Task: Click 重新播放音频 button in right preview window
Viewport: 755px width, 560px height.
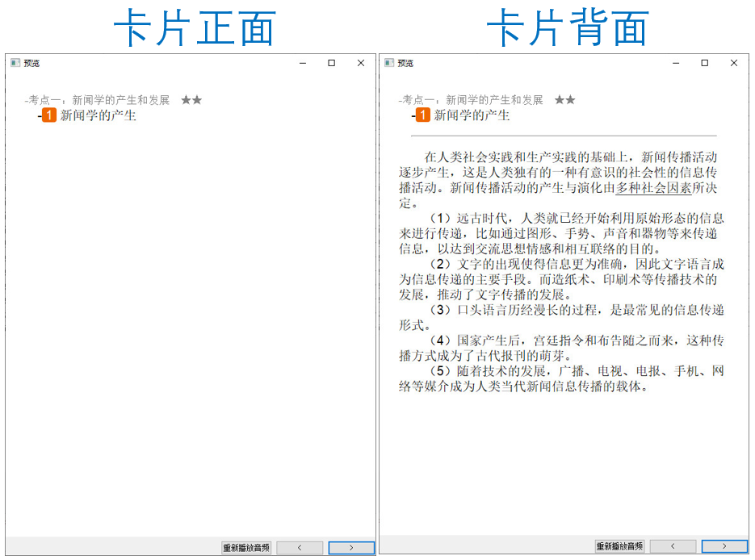Action: tap(619, 546)
